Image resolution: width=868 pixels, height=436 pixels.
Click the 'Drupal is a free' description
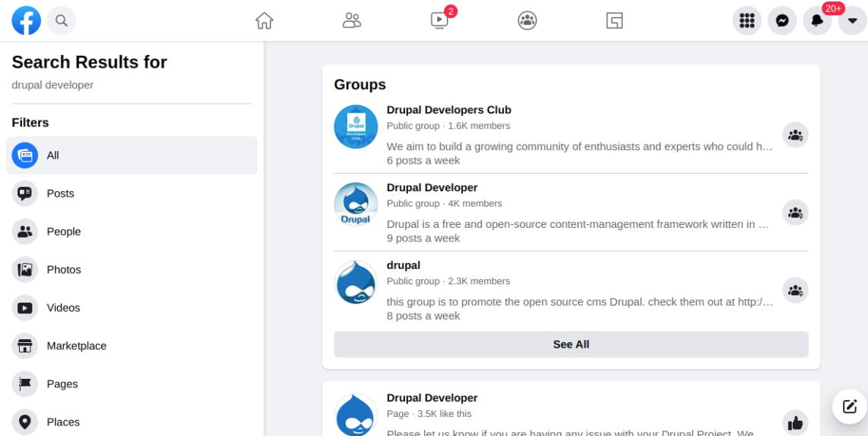578,224
